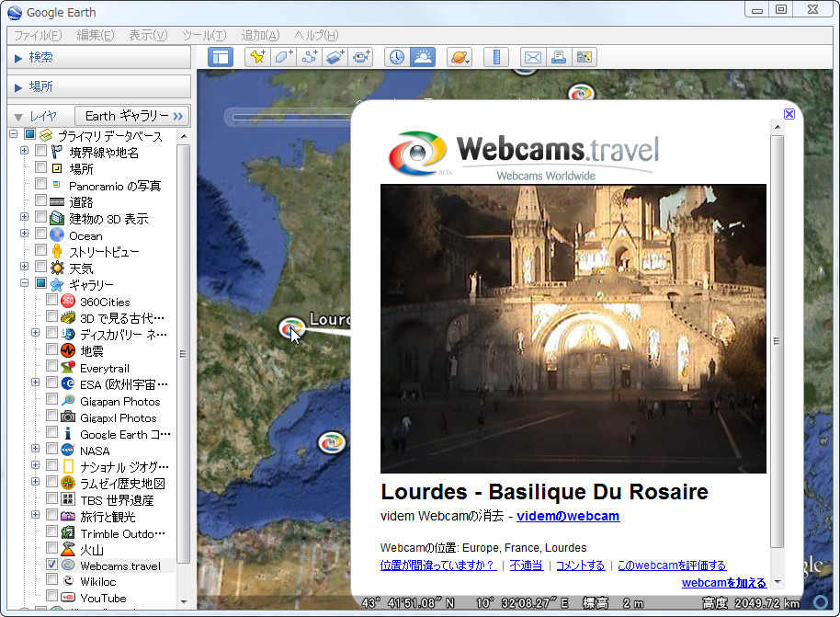The width and height of the screenshot is (840, 617).
Task: Select the add path tool
Action: pyautogui.click(x=308, y=56)
